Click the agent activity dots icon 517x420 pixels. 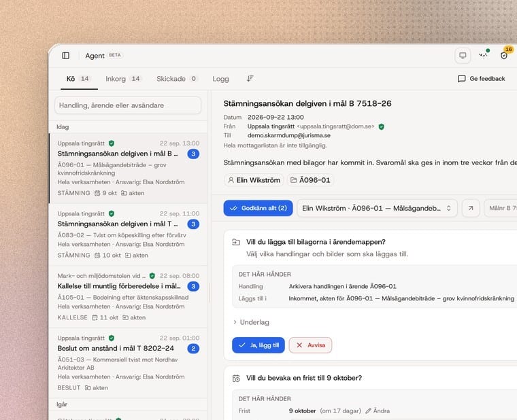[484, 55]
